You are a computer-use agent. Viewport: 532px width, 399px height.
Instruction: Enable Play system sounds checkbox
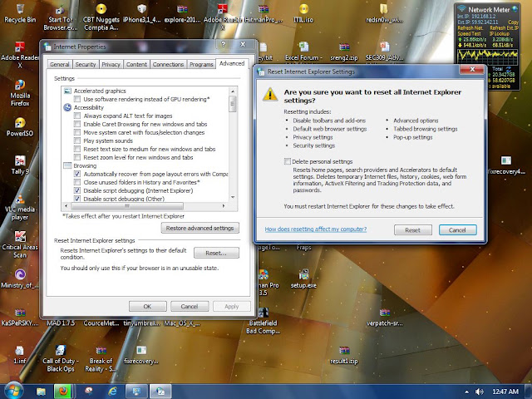(77, 140)
